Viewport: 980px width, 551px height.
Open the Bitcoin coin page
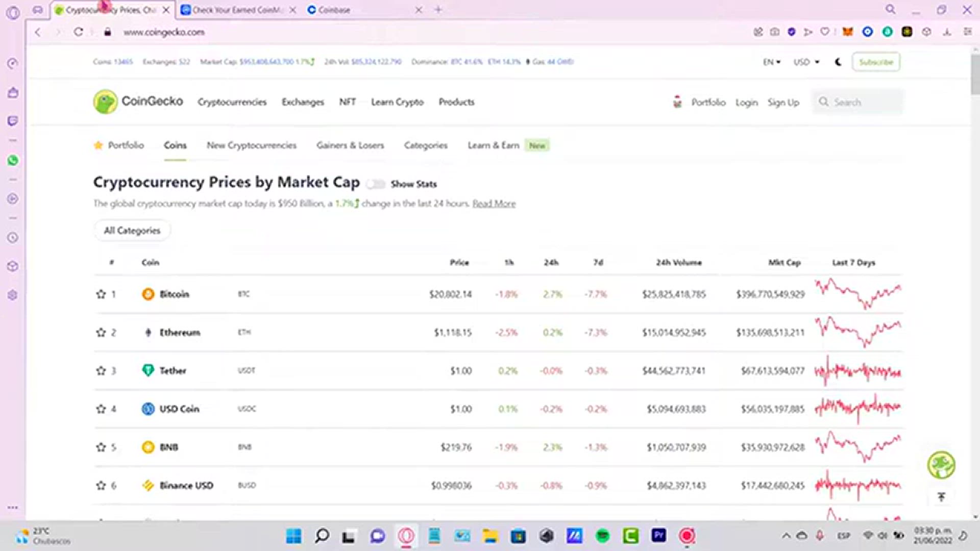click(x=174, y=294)
